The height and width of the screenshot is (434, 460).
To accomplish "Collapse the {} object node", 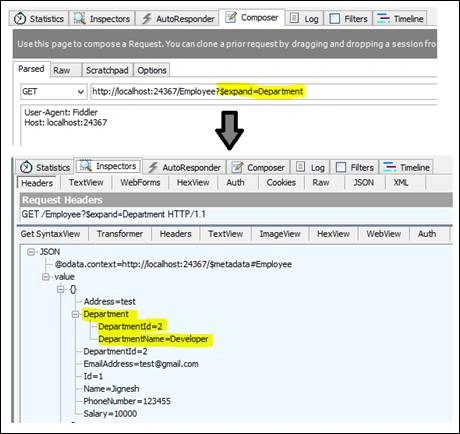I will [x=60, y=289].
